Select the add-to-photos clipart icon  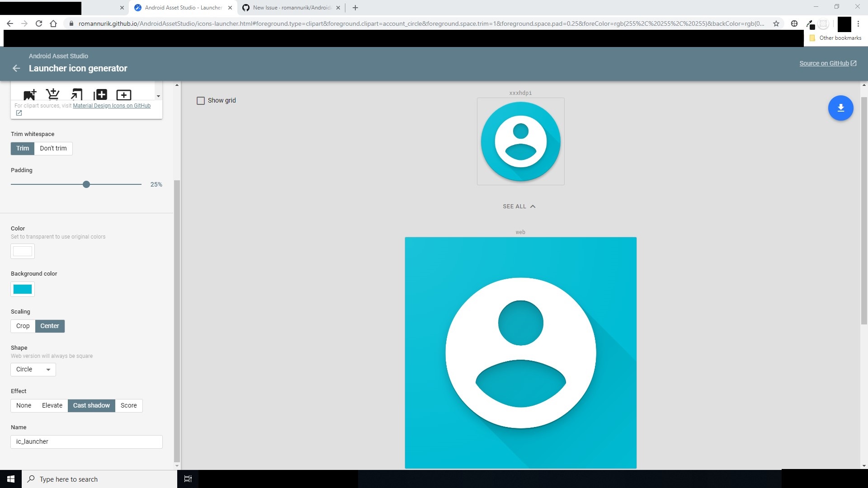tap(100, 94)
